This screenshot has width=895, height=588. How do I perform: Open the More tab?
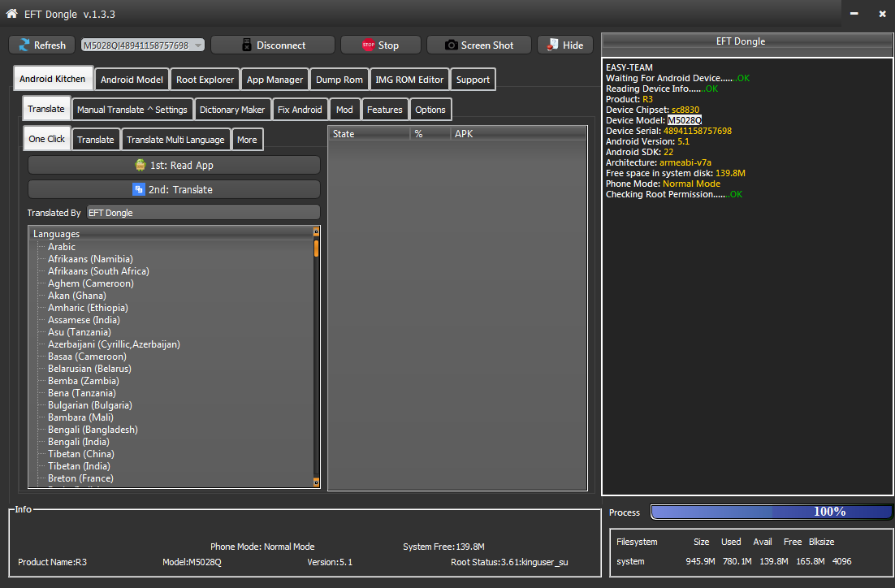(x=247, y=140)
